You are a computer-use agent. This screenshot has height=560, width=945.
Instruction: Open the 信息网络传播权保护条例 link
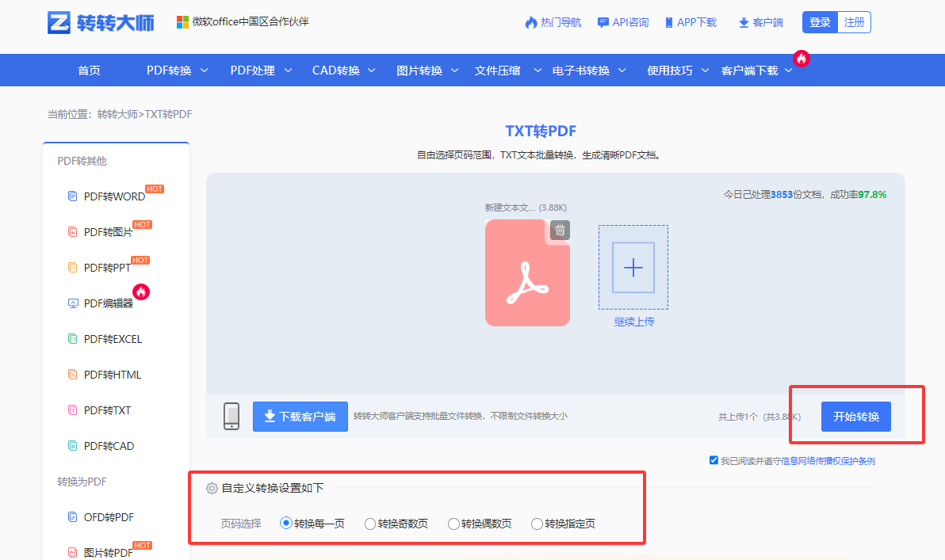click(x=828, y=461)
